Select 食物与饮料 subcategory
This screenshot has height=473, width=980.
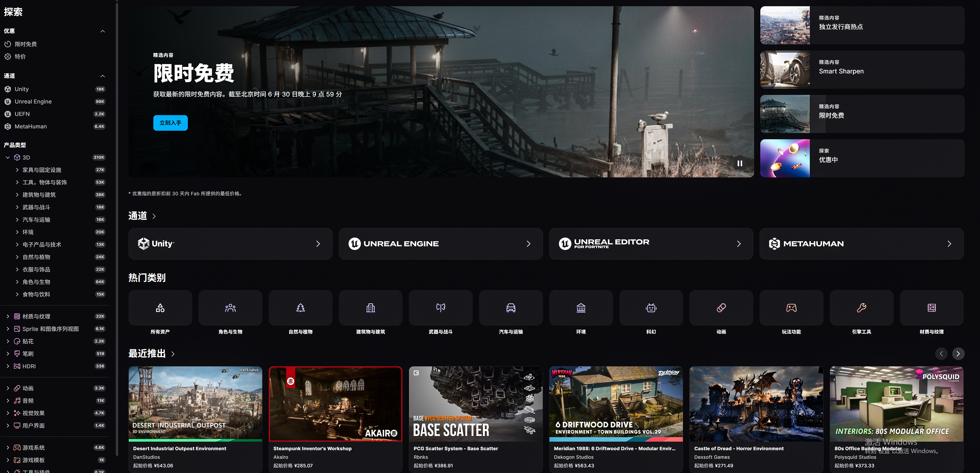coord(36,294)
